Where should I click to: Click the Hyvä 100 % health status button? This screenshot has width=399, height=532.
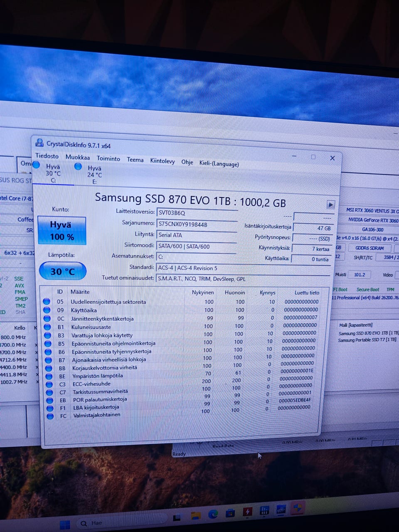click(62, 231)
